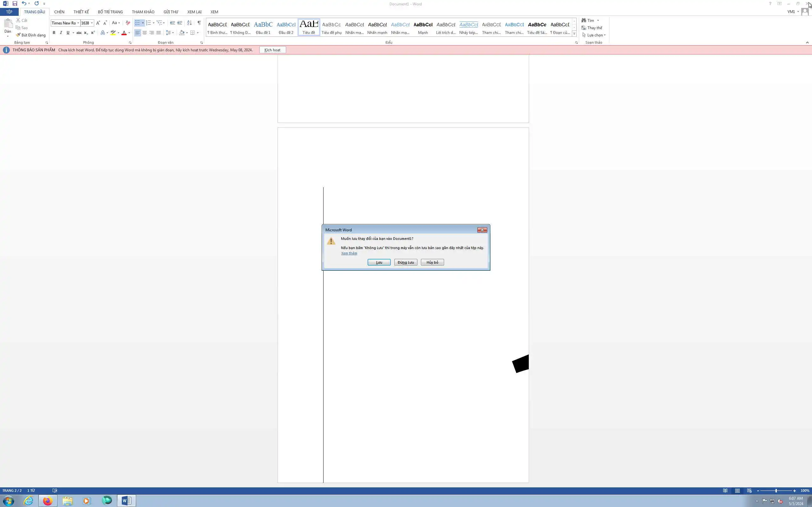Open the font size dropdown arrow

coord(92,23)
